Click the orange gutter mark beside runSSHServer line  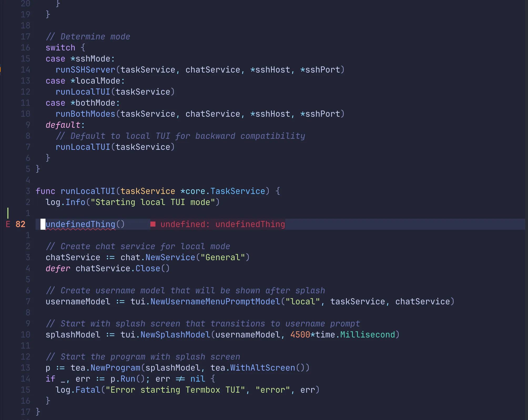1,70
